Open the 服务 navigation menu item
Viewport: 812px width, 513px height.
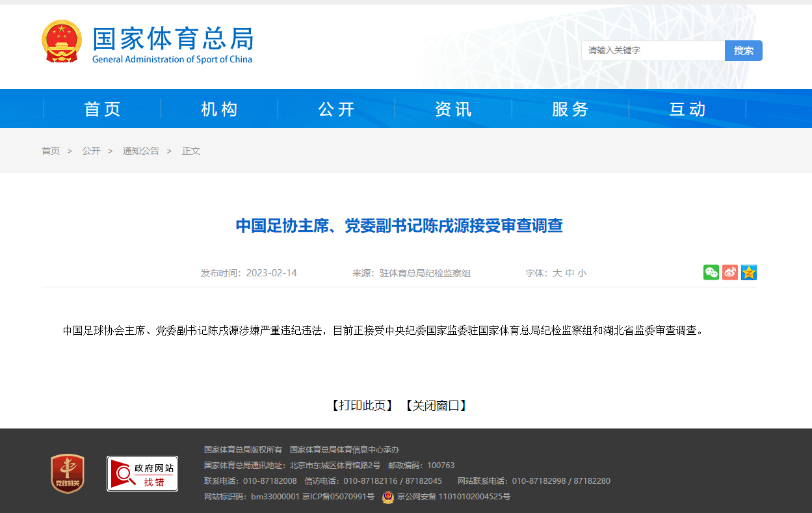point(571,109)
